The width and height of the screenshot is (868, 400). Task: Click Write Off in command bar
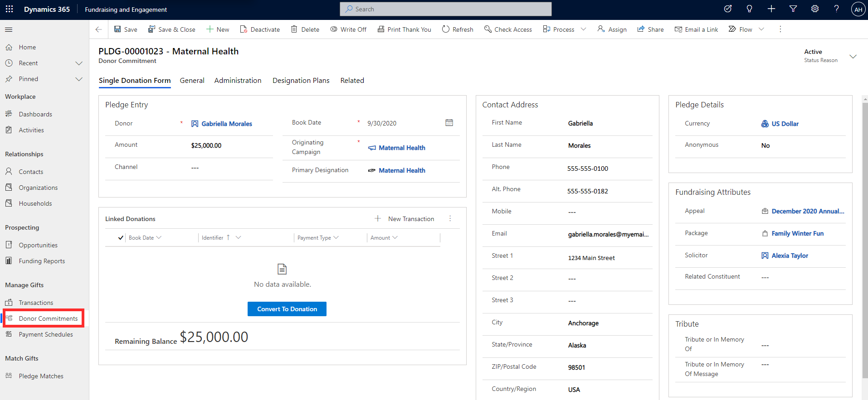pos(348,29)
